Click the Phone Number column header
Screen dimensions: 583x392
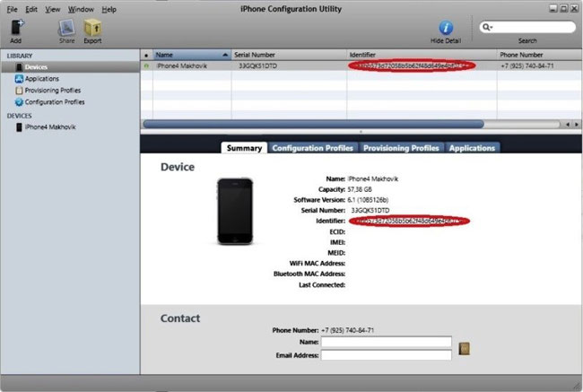(x=539, y=55)
